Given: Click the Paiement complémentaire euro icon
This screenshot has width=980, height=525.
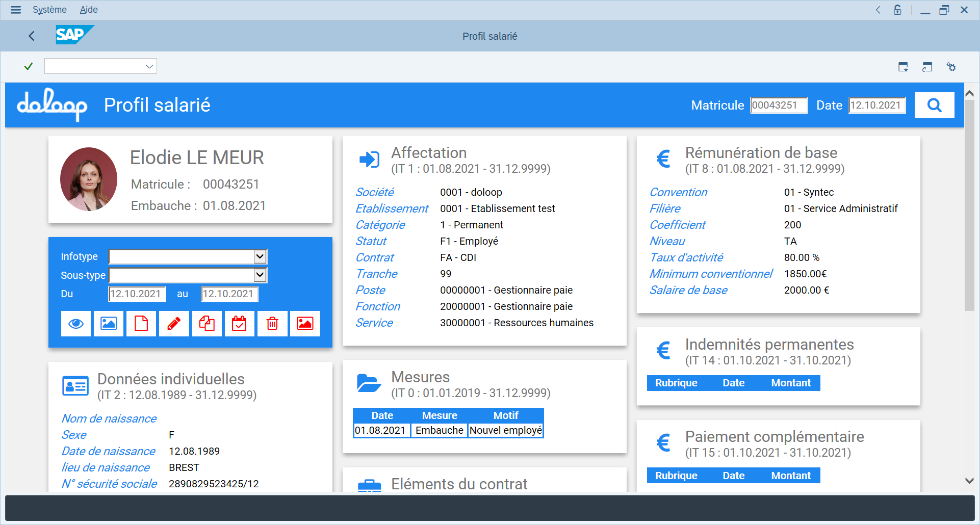Looking at the screenshot, I should click(663, 442).
